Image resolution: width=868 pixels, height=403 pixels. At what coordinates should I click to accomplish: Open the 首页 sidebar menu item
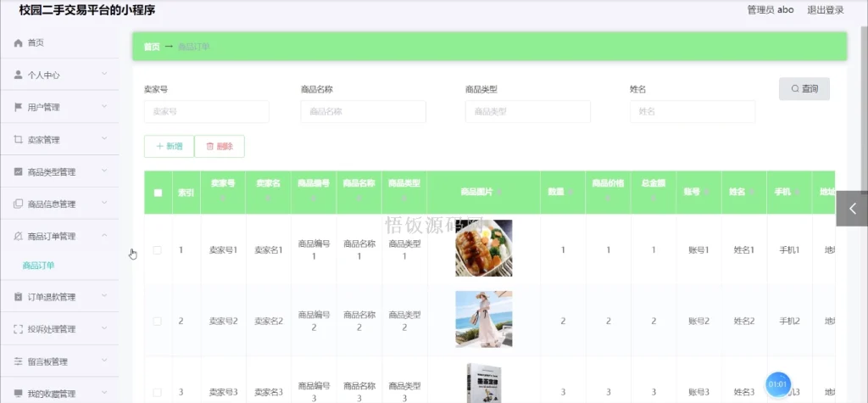(59, 42)
